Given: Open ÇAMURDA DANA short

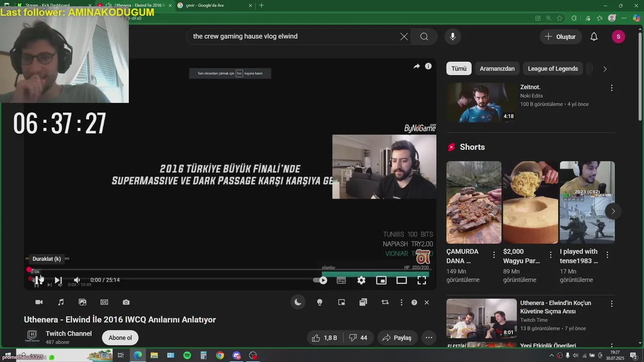Looking at the screenshot, I should [x=474, y=202].
